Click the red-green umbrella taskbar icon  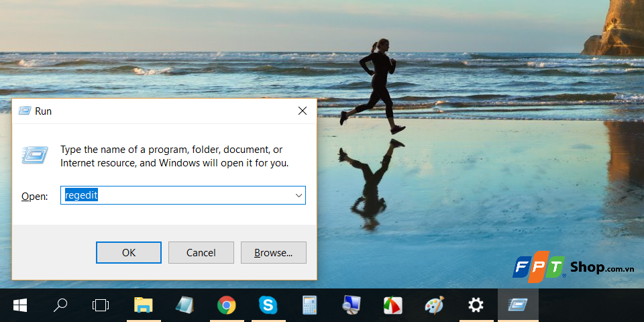tap(392, 306)
